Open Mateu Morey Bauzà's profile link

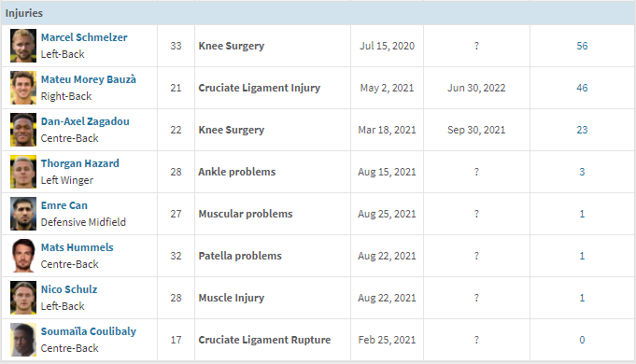coord(89,79)
